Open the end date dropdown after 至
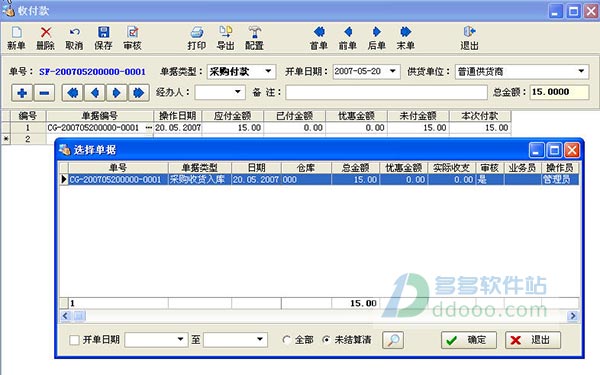 click(259, 339)
